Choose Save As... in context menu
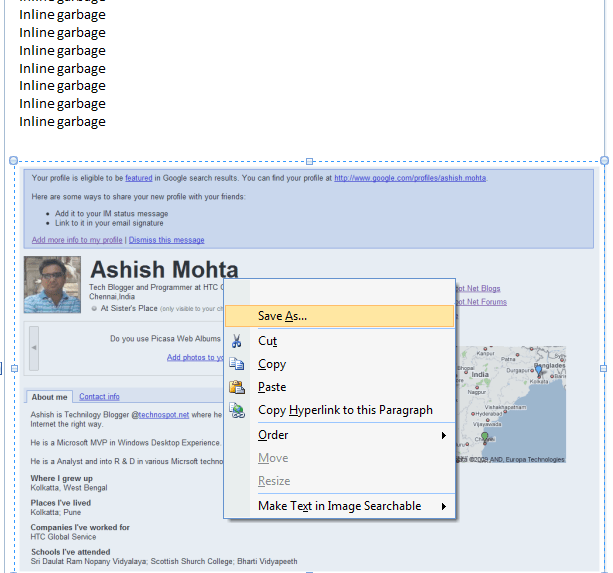This screenshot has height=573, width=613. point(339,316)
